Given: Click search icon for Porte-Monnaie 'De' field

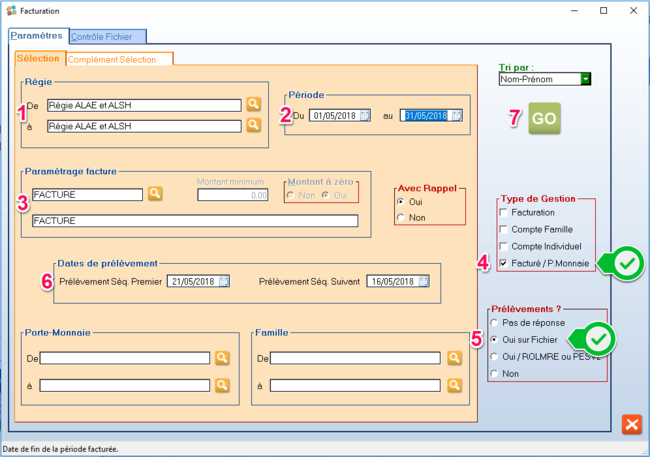Looking at the screenshot, I should 222,358.
